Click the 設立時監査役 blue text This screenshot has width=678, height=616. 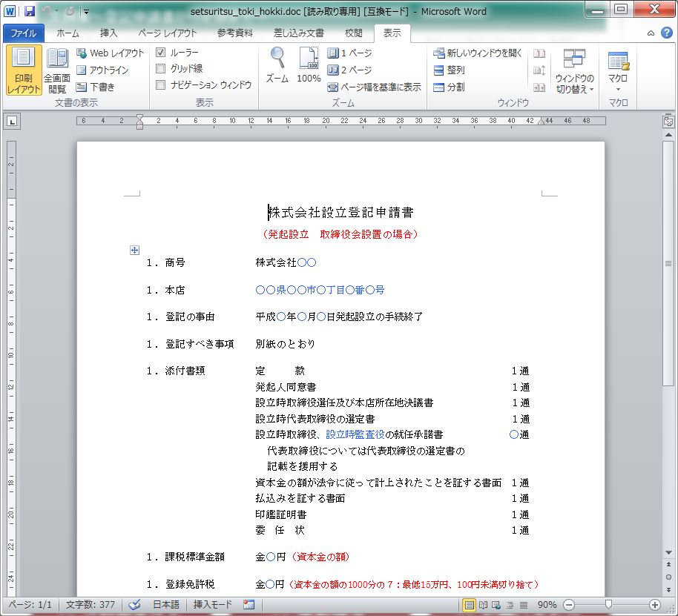tap(355, 434)
